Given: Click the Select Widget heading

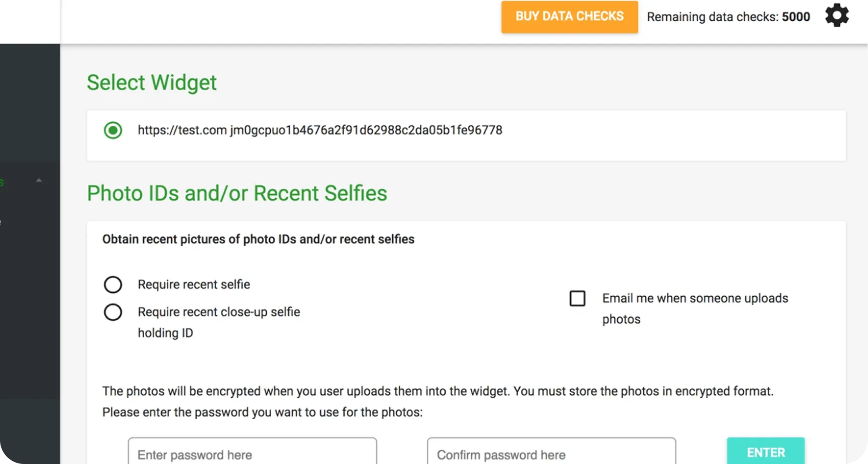Looking at the screenshot, I should (151, 83).
